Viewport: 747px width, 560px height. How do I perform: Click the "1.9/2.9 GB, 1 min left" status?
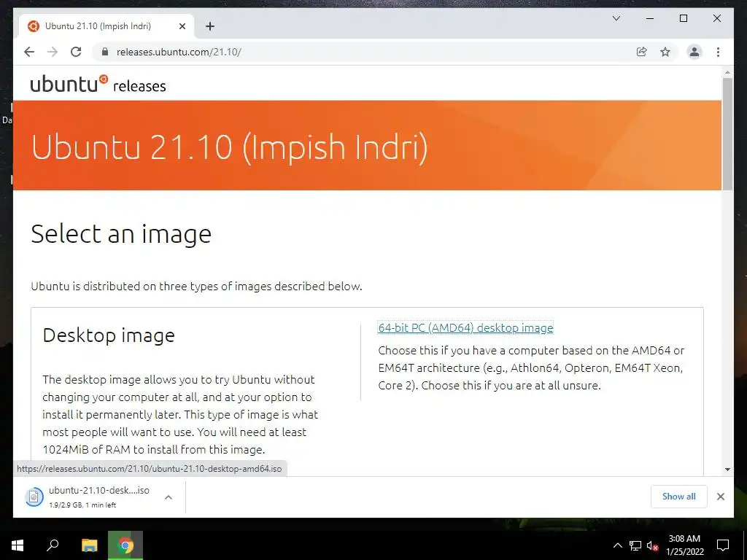(x=82, y=505)
